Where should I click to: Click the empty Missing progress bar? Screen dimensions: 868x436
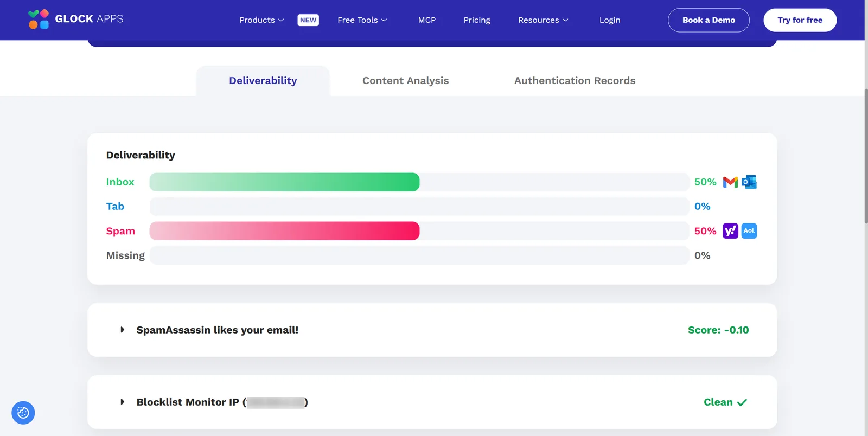[419, 255]
